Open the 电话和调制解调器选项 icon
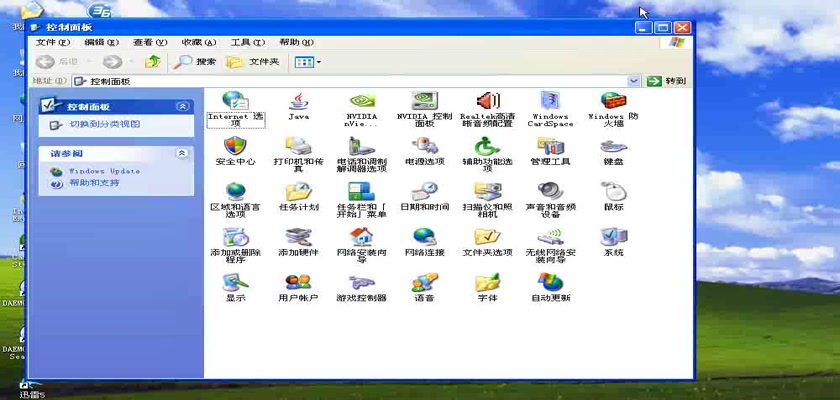Image resolution: width=840 pixels, height=400 pixels. coord(362,146)
